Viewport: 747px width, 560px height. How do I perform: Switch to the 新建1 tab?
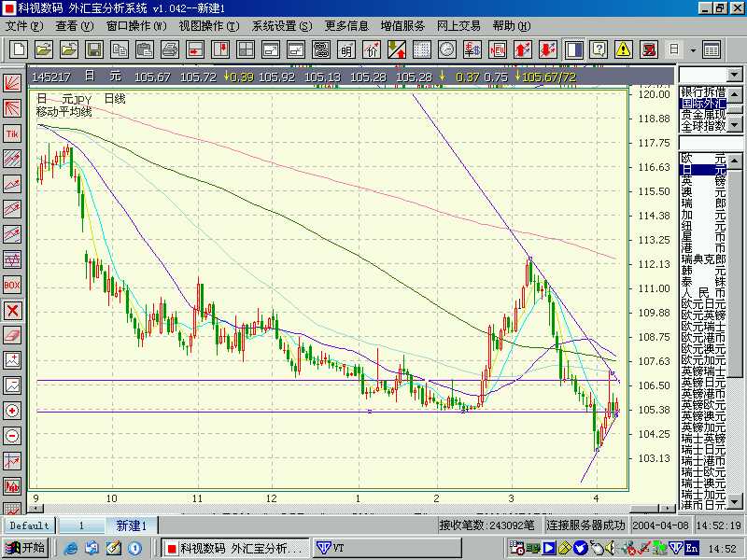132,525
